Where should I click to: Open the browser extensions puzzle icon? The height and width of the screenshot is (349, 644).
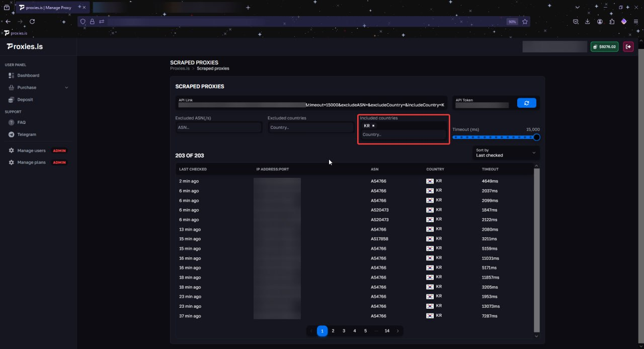click(612, 22)
